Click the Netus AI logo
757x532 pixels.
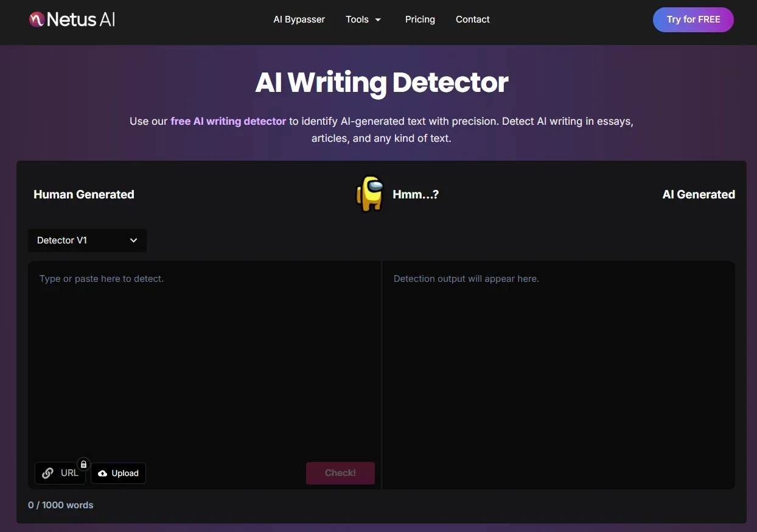[x=72, y=19]
